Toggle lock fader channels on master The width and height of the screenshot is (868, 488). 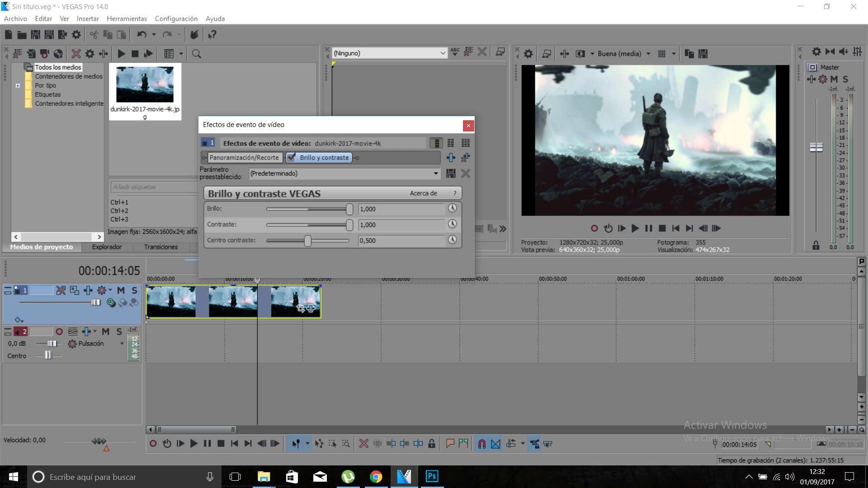pos(816,245)
